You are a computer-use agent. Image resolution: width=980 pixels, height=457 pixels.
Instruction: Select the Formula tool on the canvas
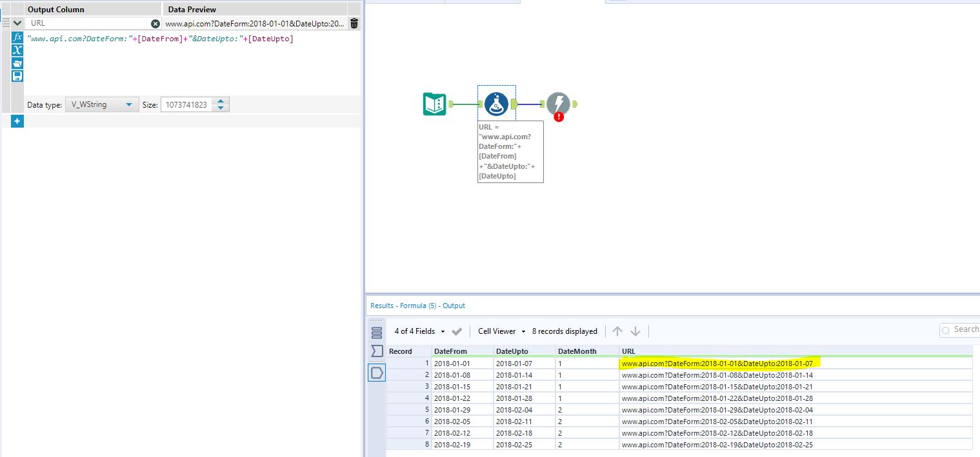pos(496,102)
